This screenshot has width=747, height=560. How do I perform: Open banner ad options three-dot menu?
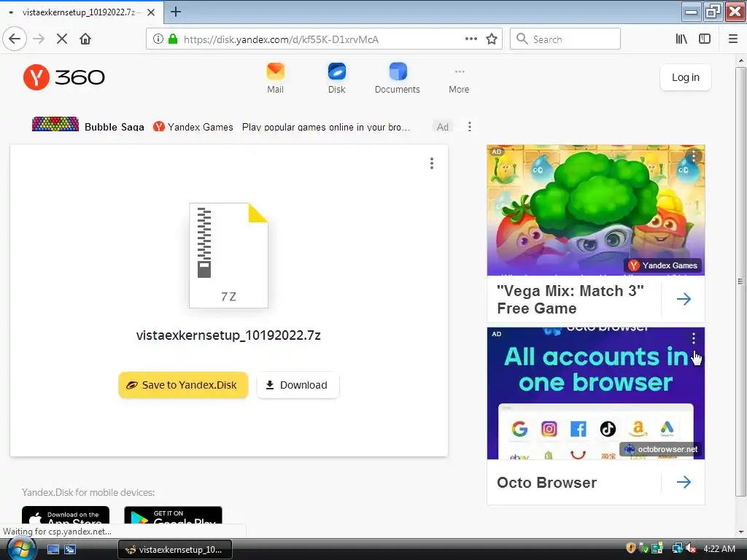pyautogui.click(x=469, y=126)
